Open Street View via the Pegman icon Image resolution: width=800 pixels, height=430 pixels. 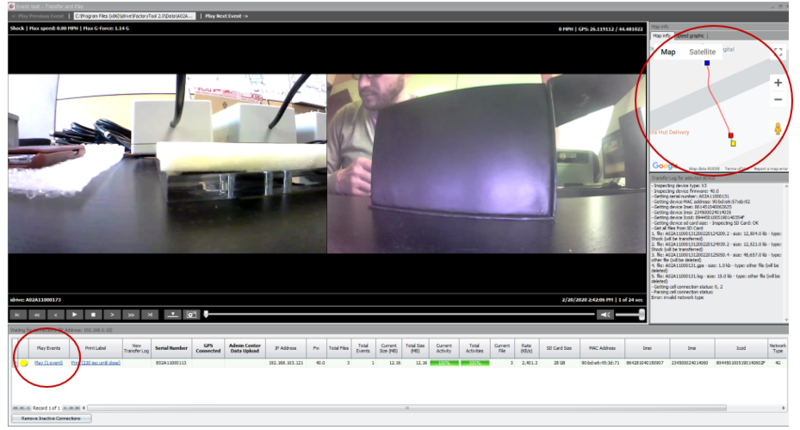click(778, 129)
